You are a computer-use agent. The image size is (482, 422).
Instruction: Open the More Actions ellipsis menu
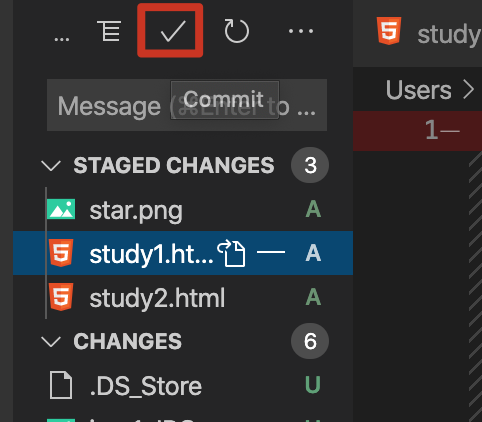[301, 31]
